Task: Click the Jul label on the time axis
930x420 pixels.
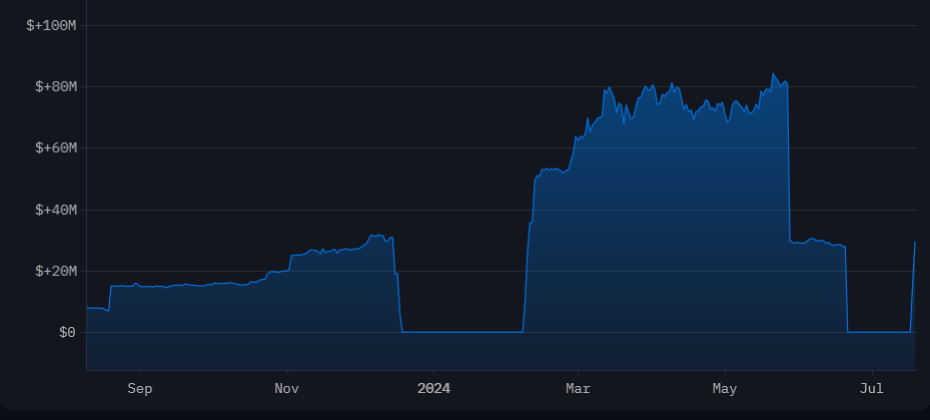Action: 872,388
